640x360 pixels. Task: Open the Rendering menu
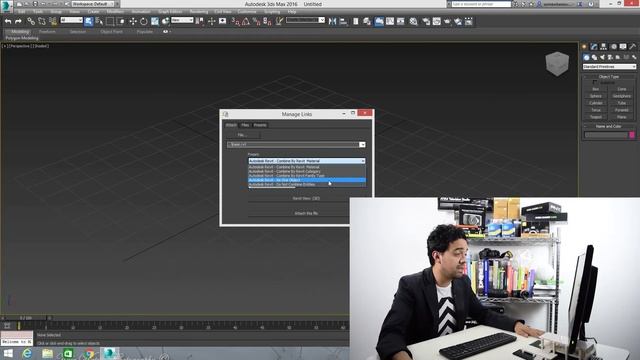[x=198, y=12]
